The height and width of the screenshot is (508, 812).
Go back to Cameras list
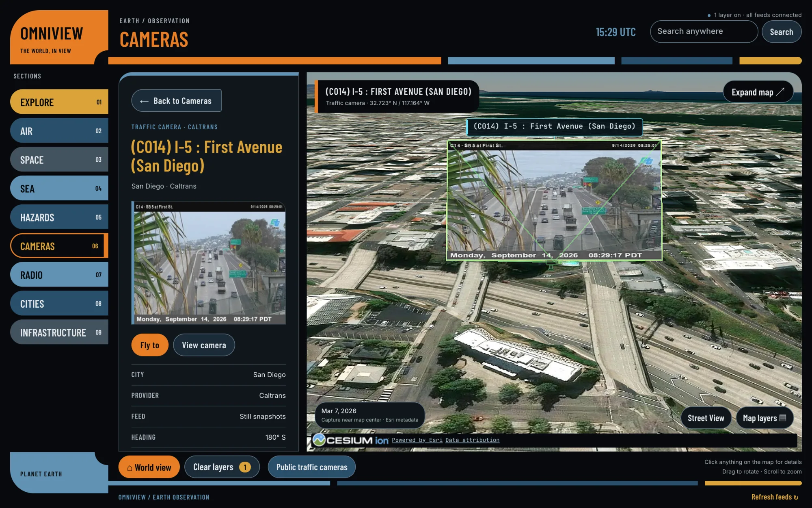[176, 101]
